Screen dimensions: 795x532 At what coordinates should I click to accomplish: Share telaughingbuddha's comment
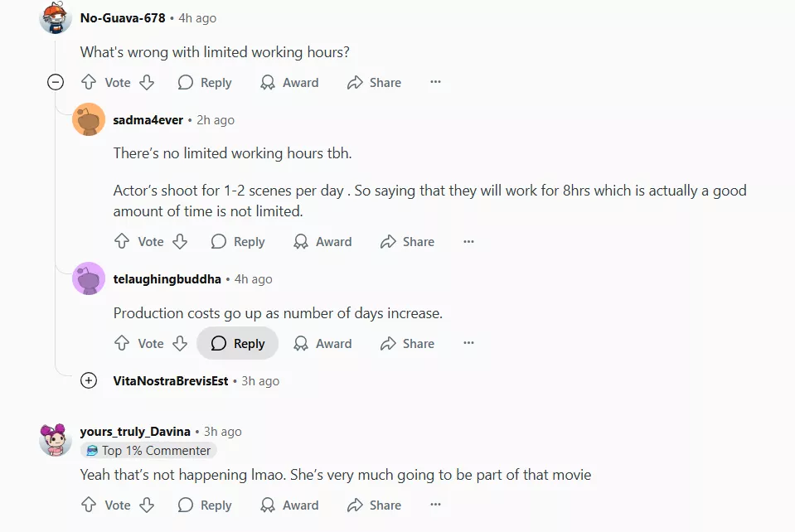(x=407, y=344)
